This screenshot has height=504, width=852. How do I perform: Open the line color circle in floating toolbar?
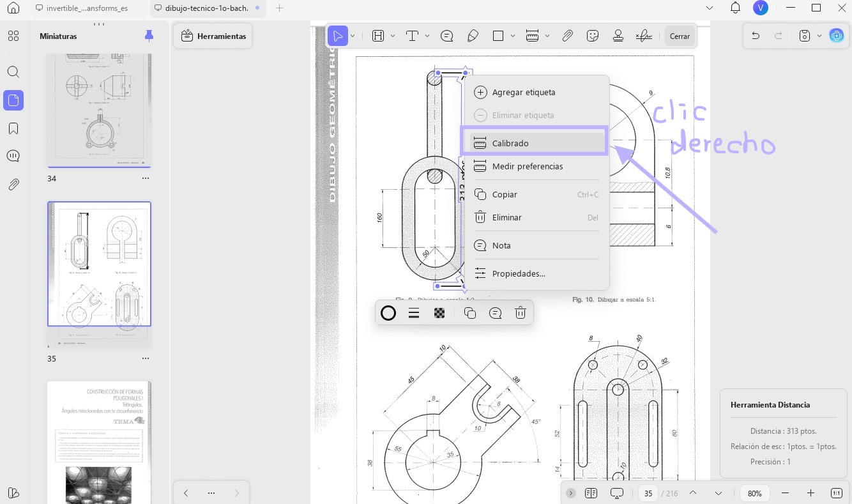(x=388, y=313)
